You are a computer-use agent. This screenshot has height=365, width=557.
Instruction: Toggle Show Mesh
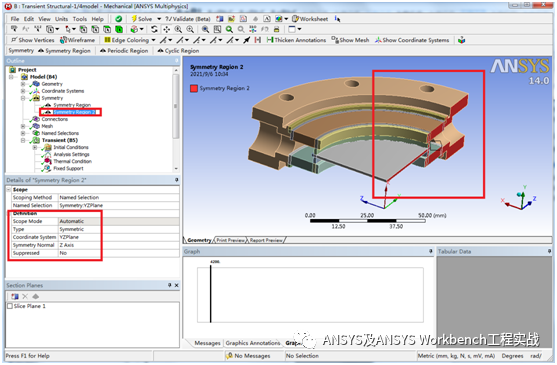click(350, 40)
